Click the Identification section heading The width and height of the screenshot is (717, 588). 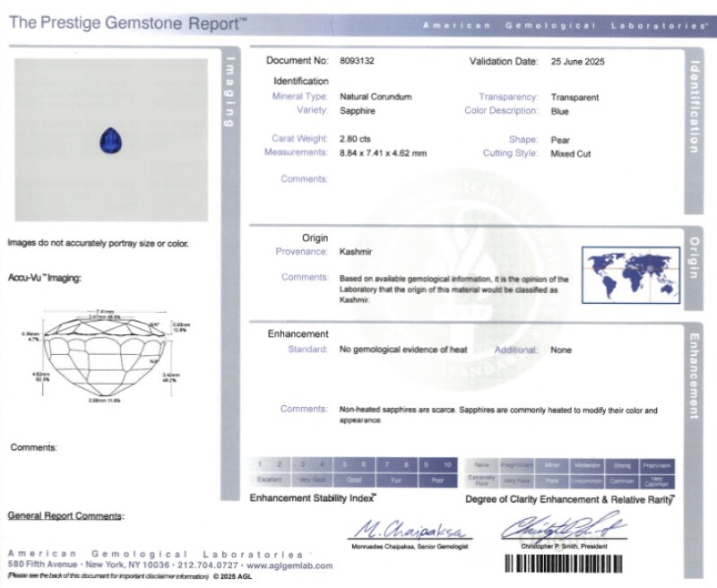301,82
